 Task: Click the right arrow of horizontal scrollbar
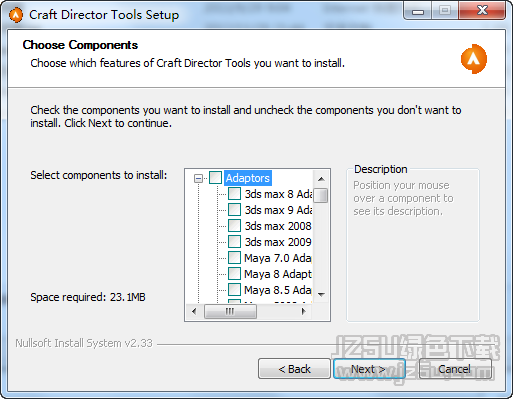[303, 311]
